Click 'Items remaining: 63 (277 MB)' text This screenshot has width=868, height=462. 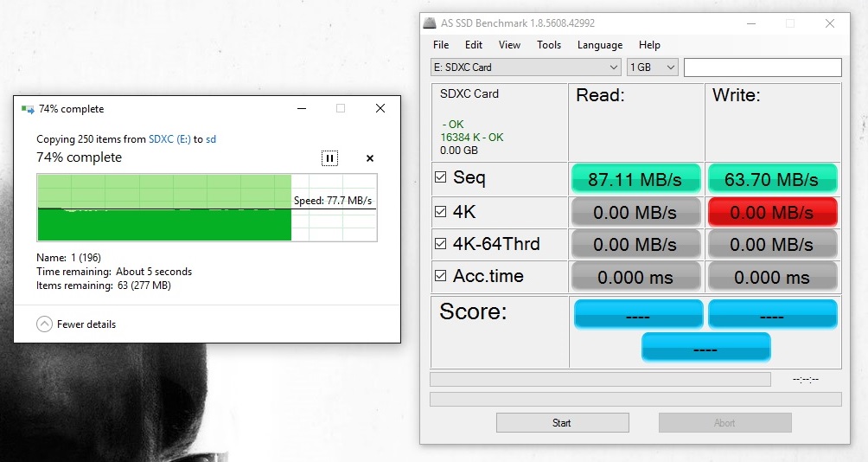104,286
